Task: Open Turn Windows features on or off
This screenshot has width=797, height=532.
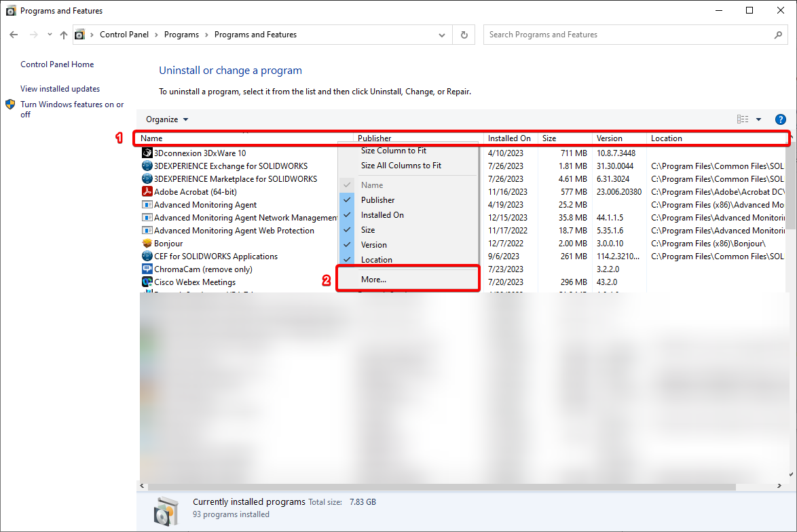Action: (x=72, y=109)
